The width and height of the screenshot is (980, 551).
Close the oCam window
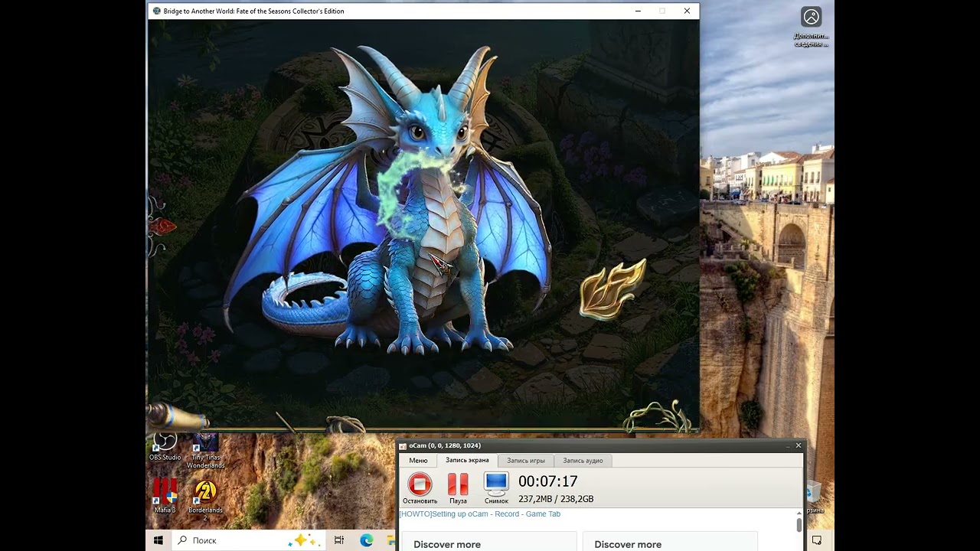point(799,445)
